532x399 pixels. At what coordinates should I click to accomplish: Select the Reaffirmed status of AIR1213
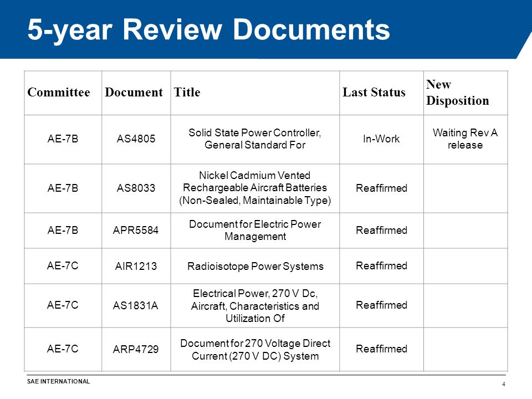tap(381, 265)
